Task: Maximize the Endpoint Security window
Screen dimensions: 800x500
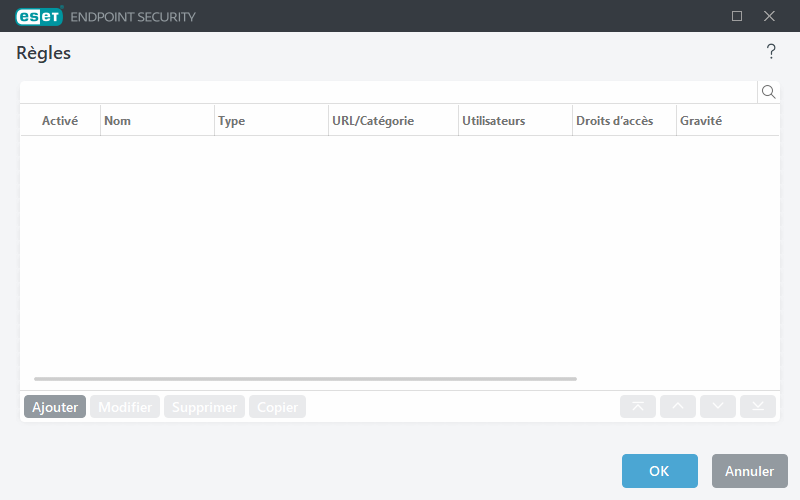Action: [x=737, y=16]
